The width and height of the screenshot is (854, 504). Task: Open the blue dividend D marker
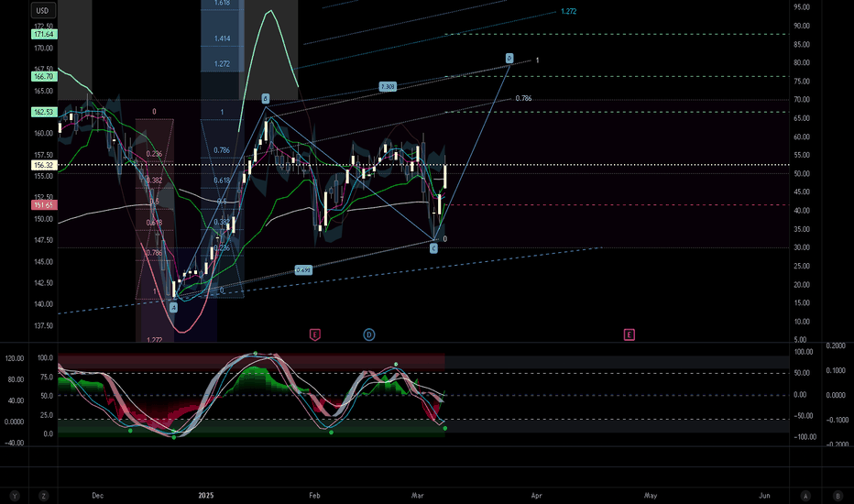click(368, 334)
